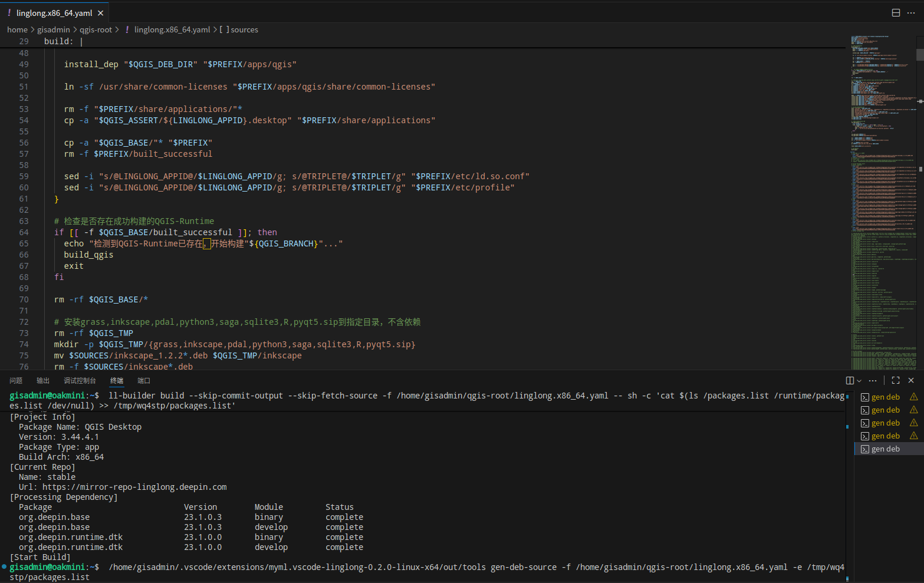Click the 'install_dep' code line
The width and height of the screenshot is (924, 583).
(x=180, y=64)
